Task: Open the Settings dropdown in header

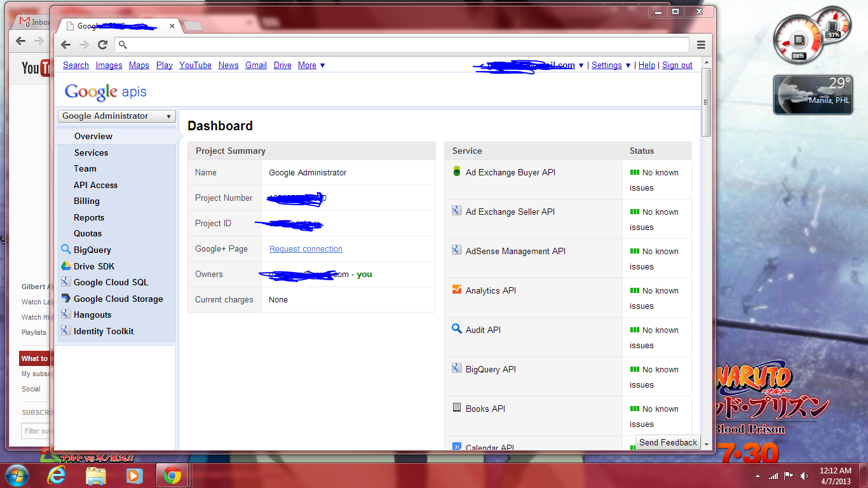Action: pos(611,65)
